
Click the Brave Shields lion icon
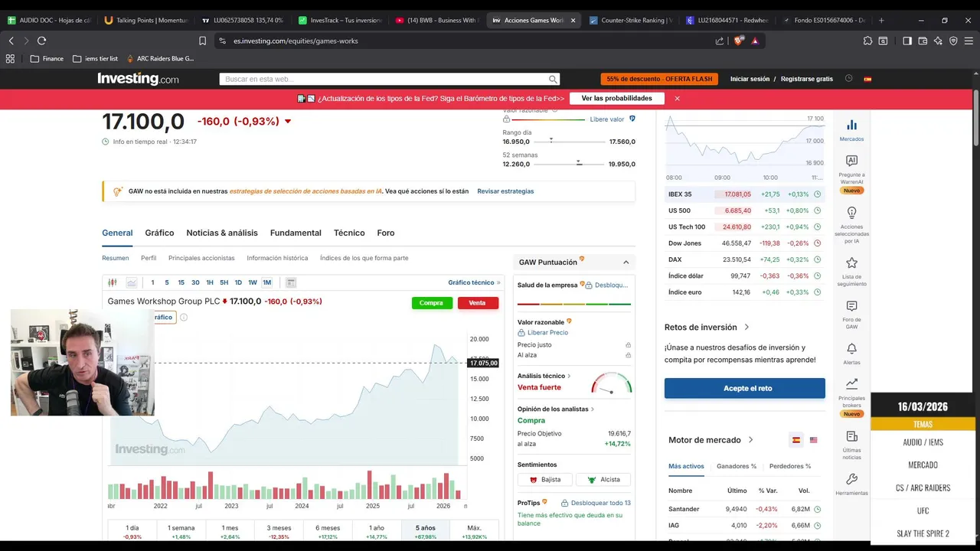(x=738, y=41)
